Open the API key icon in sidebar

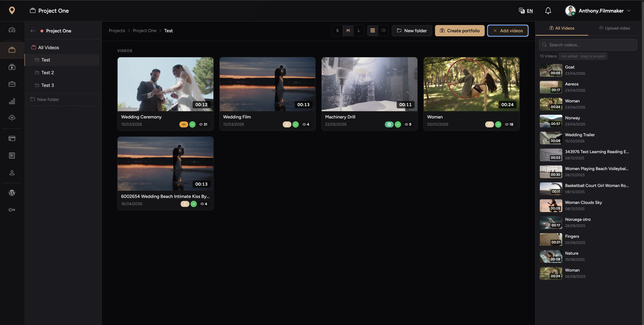click(x=12, y=210)
